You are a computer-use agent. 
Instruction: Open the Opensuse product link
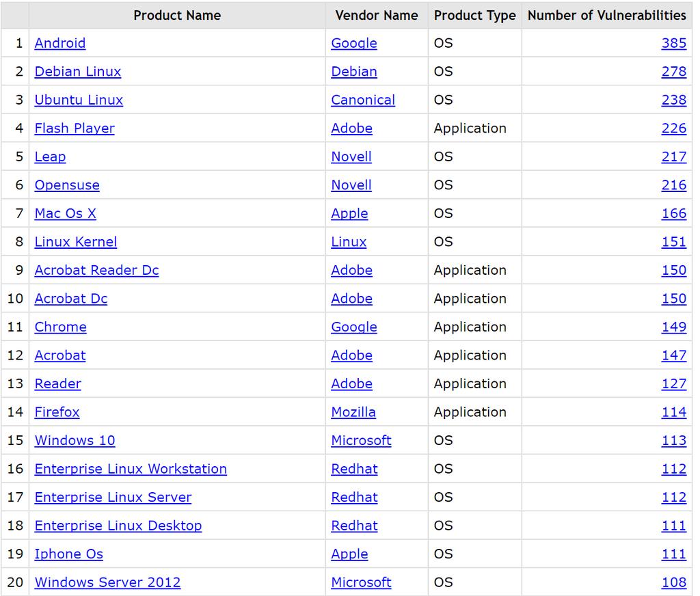click(67, 185)
